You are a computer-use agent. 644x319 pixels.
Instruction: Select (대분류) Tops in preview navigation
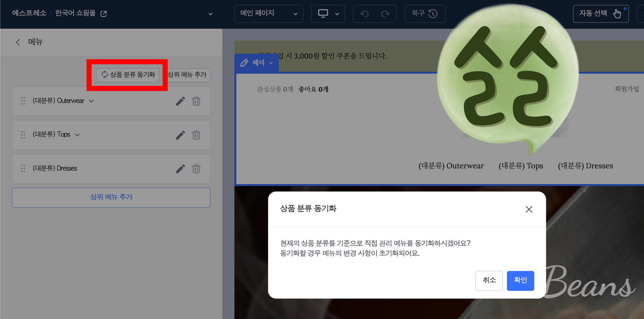tap(521, 166)
